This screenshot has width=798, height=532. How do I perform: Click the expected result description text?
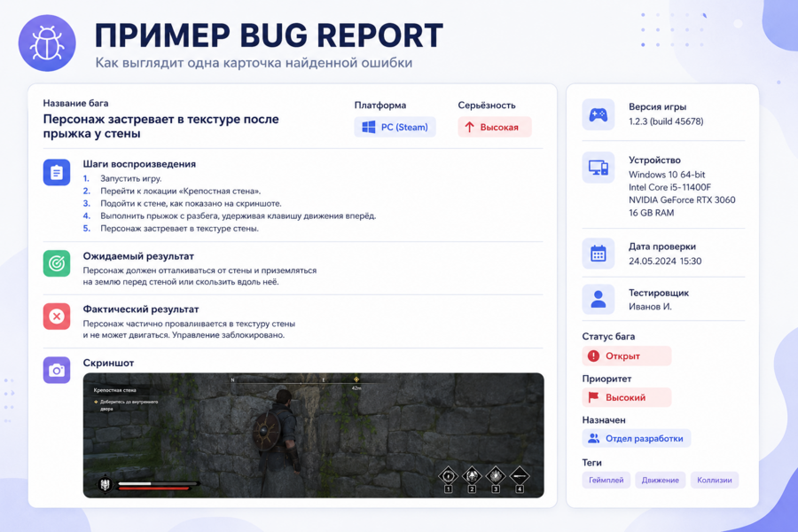[199, 276]
